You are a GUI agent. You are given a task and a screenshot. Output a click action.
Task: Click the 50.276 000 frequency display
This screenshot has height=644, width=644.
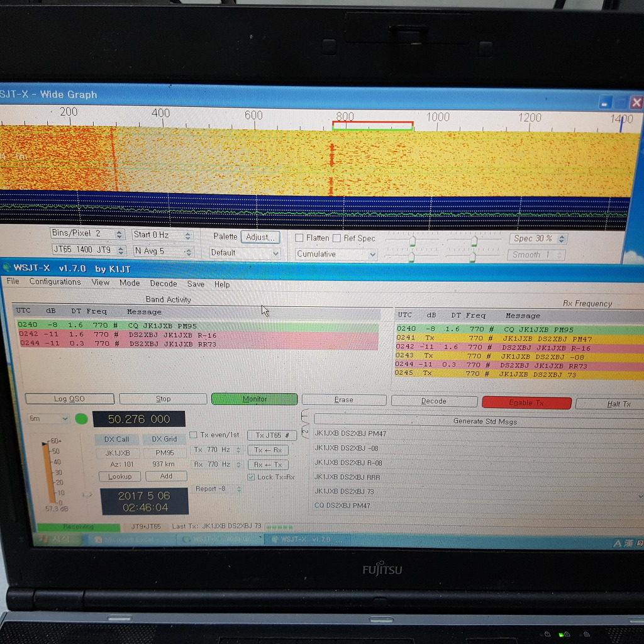tap(139, 419)
